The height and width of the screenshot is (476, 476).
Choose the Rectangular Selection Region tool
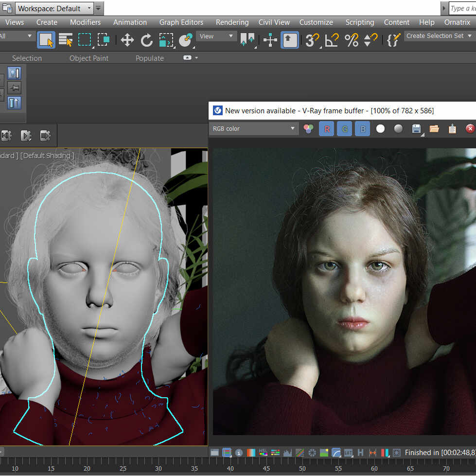point(85,40)
